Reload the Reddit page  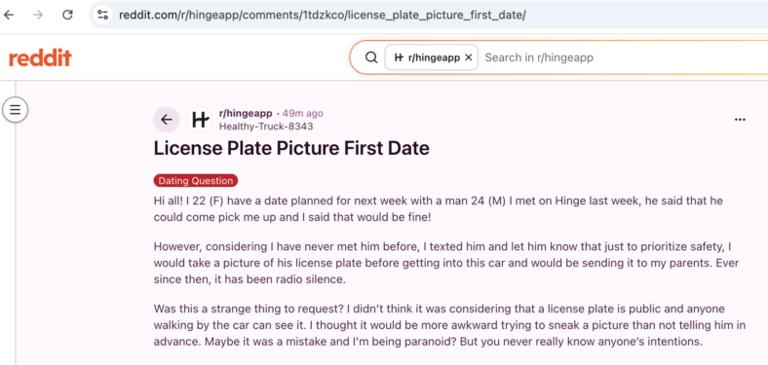click(x=67, y=15)
